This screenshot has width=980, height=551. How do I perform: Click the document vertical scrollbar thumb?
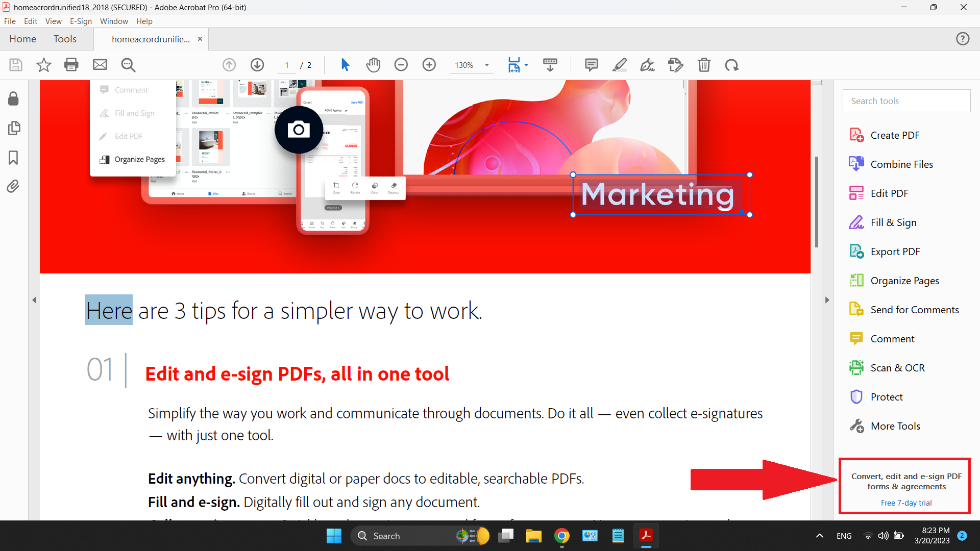click(817, 202)
